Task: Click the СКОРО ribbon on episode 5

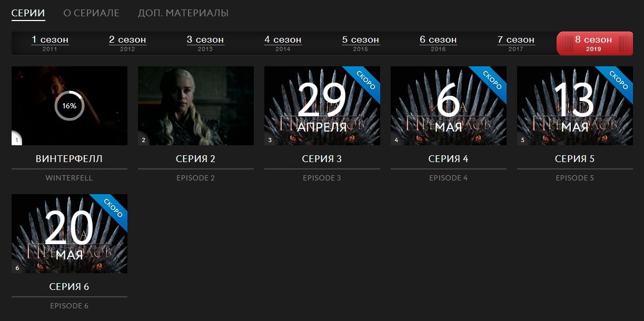Action: 618,79
